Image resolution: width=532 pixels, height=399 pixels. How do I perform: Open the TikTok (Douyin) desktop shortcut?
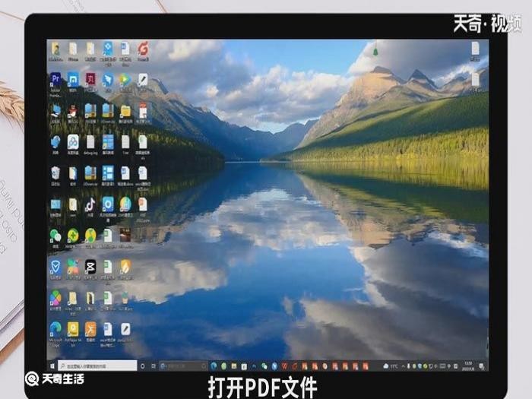coord(90,204)
